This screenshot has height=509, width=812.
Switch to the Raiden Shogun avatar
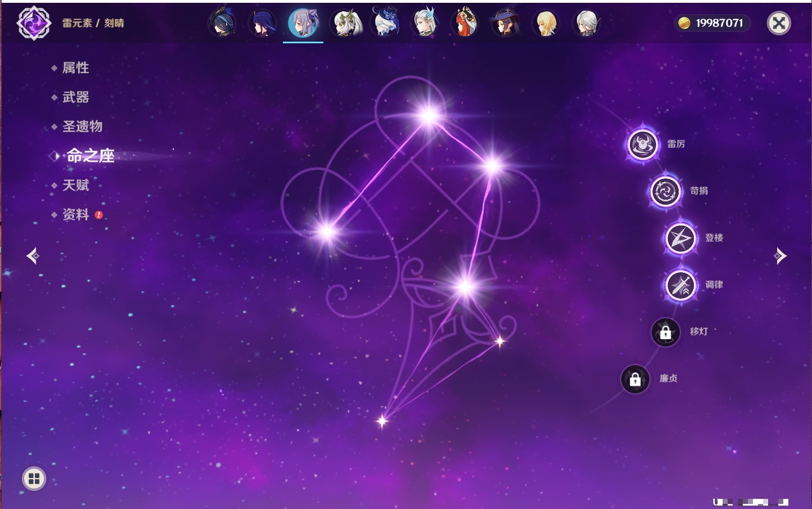[x=263, y=23]
